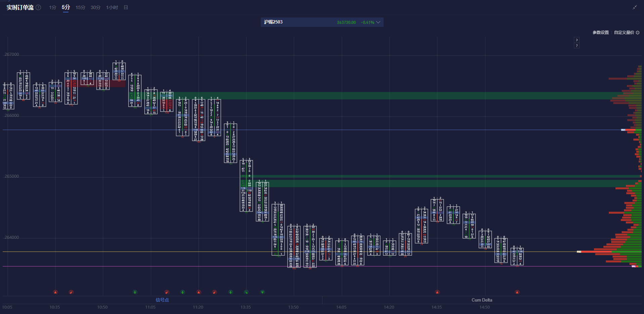Select the 1小时 timeframe tab
Viewport: 644px width, 314px height.
112,7
